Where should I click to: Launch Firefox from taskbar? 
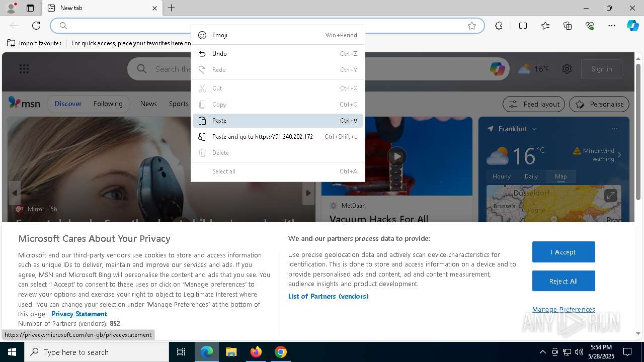(256, 352)
